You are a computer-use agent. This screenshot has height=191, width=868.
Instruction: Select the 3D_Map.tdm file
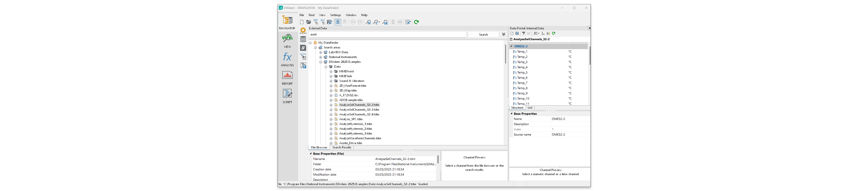tap(348, 91)
